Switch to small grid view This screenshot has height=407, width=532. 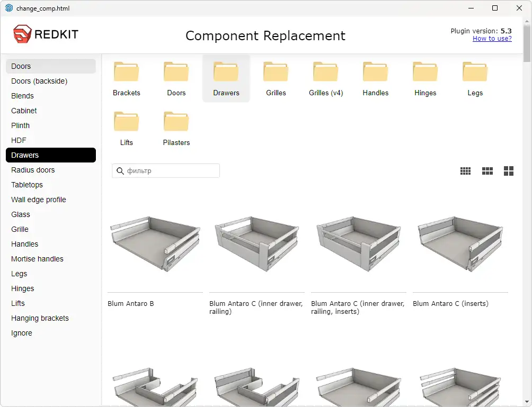pyautogui.click(x=465, y=170)
